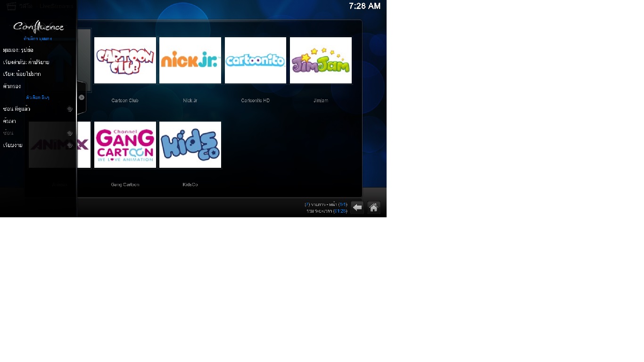Toggle the 'เรียบง่าย' option
Screen dimensions: 644x362
pos(38,145)
